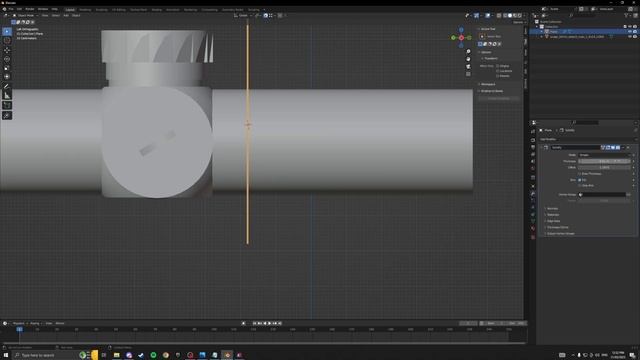
Task: Expand the Plane object in outliner
Action: [x=542, y=31]
